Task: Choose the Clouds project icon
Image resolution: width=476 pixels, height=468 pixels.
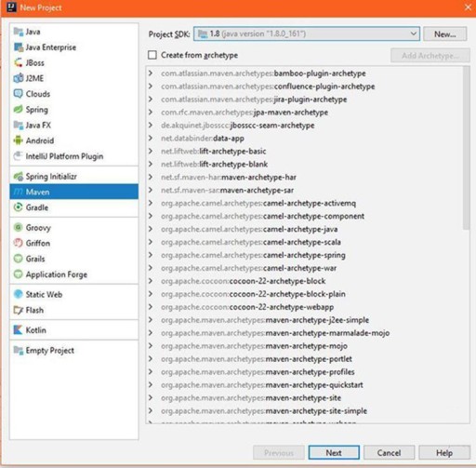Action: pos(19,94)
